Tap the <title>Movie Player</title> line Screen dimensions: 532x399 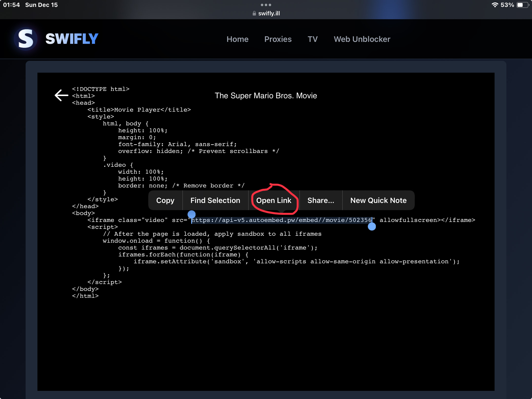139,110
